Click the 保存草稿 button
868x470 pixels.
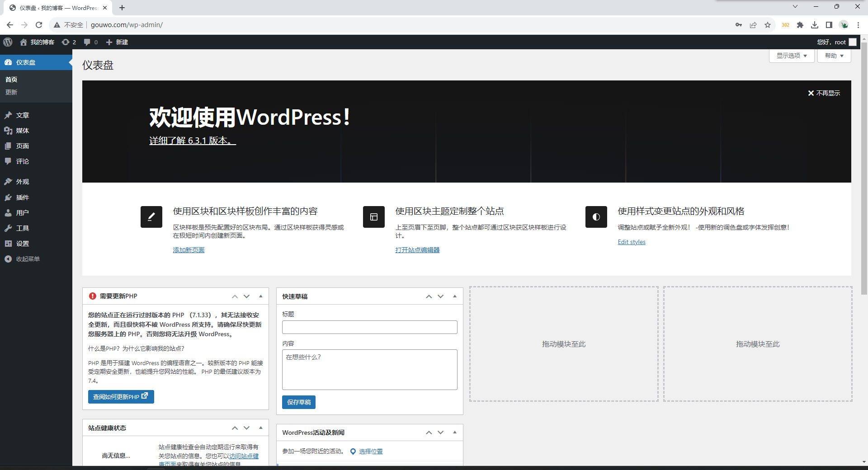click(x=299, y=402)
